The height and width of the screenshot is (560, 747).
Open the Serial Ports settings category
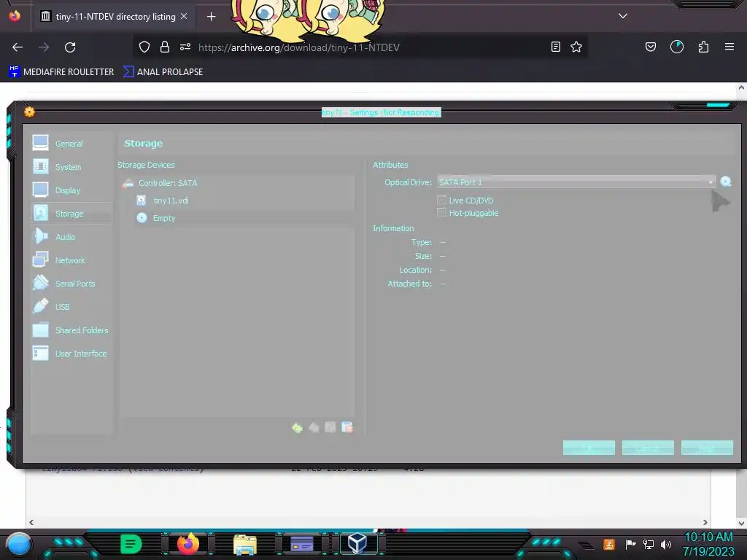[x=71, y=284]
